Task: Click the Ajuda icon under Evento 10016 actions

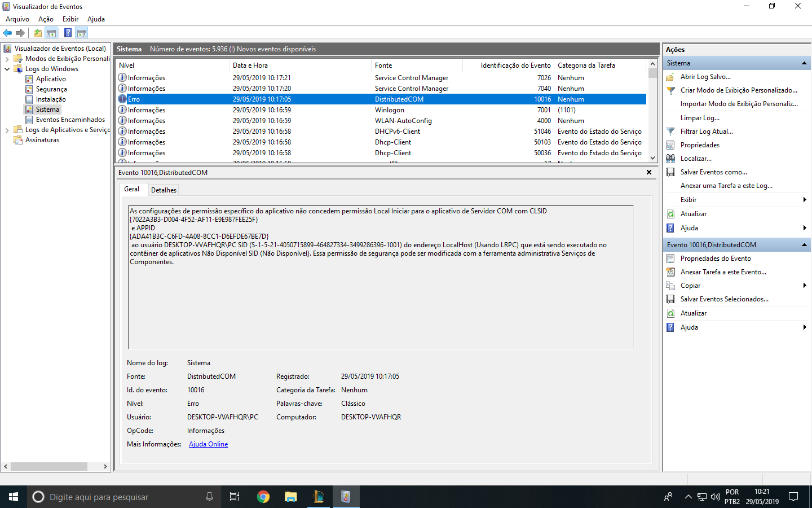Action: [670, 327]
